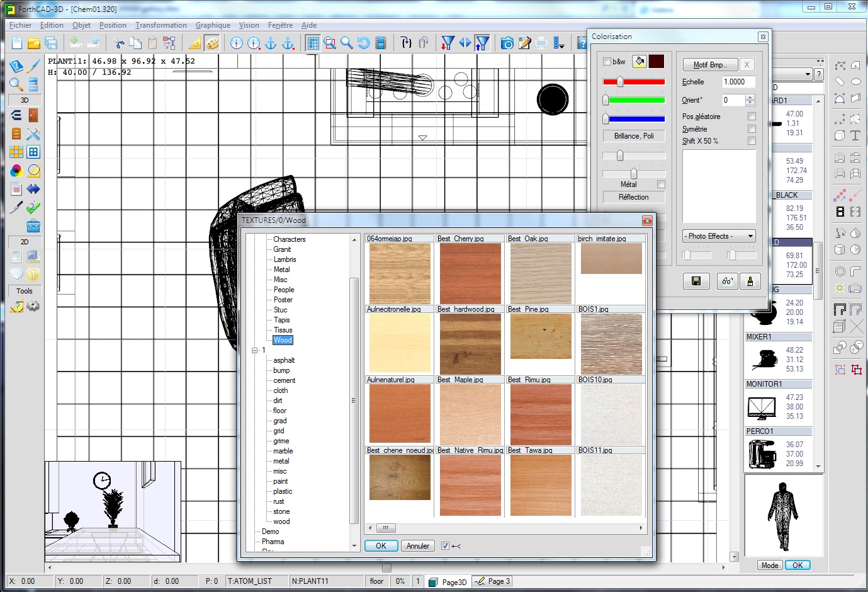Toggle the Métal checkbox
The width and height of the screenshot is (868, 592).
(661, 185)
